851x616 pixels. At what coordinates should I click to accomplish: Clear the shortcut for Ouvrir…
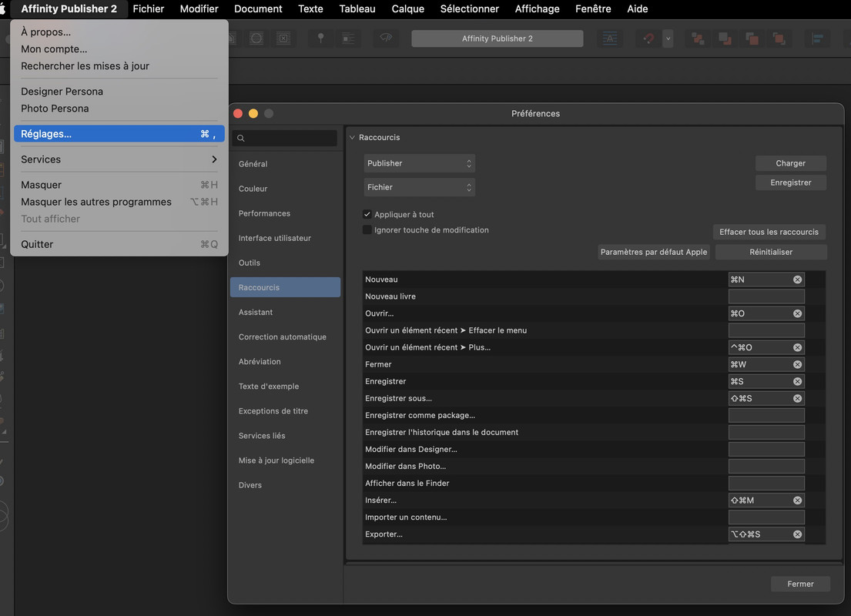797,313
